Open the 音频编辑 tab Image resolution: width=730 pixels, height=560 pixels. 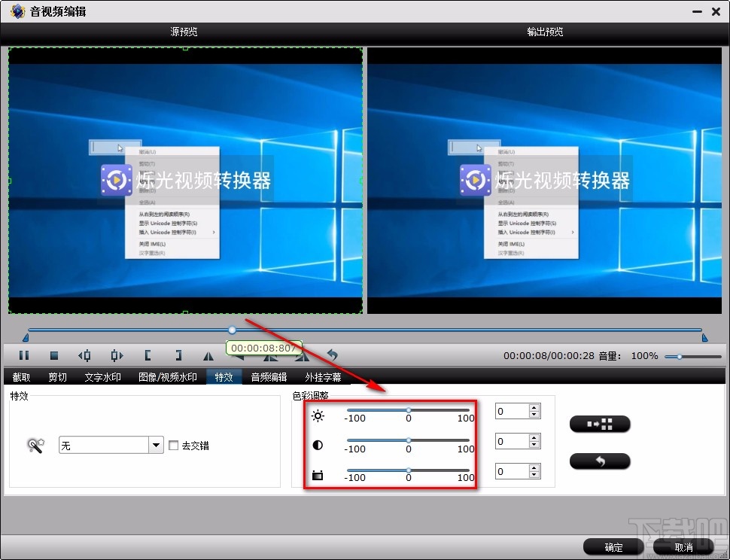click(x=268, y=377)
